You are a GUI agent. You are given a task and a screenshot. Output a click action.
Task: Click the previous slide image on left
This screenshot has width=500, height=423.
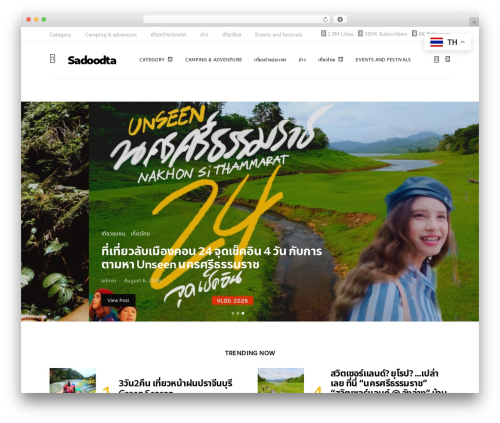55,211
